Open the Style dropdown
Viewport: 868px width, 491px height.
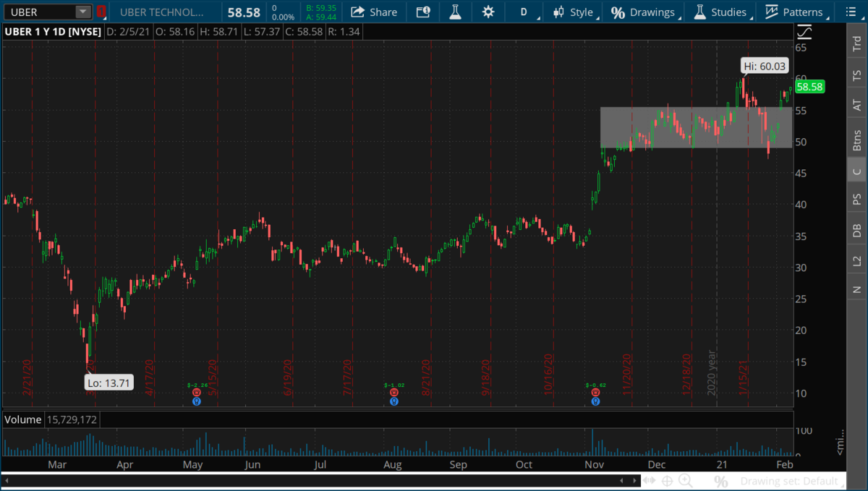coord(576,12)
